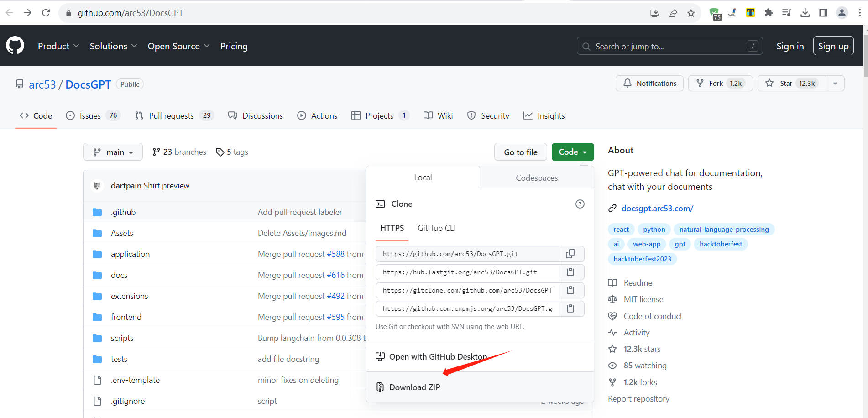
Task: Open the Product menu dropdown
Action: coord(58,46)
